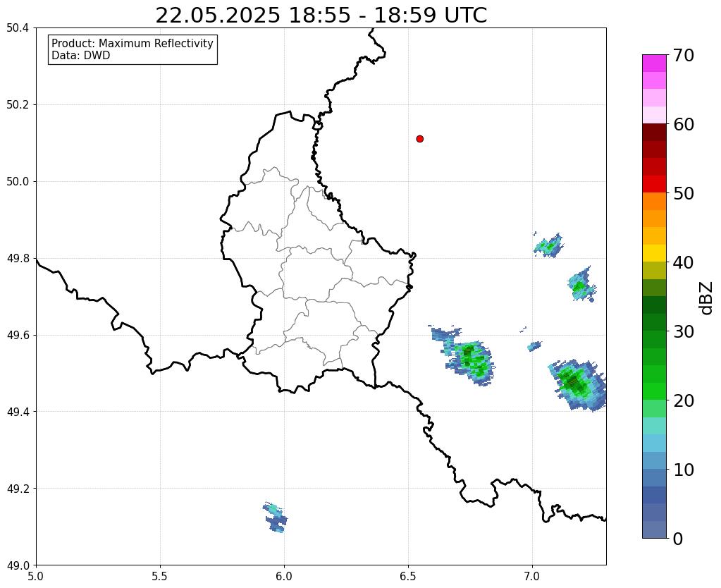Click the colorbar tick label 0
721x588 pixels.
pyautogui.click(x=678, y=539)
